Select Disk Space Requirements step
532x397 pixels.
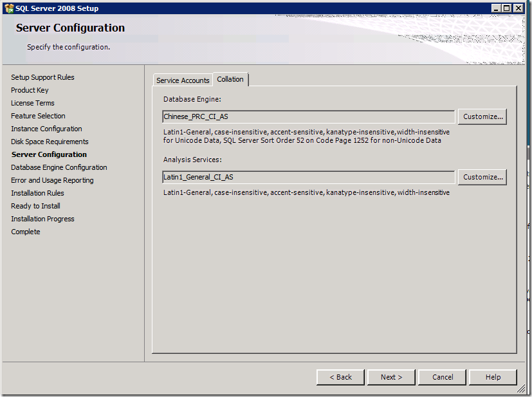(50, 142)
